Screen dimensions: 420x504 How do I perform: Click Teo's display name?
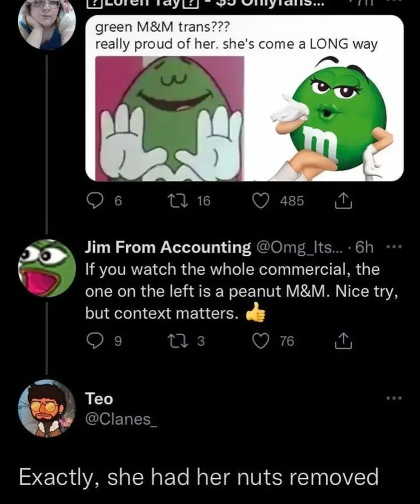click(x=99, y=398)
